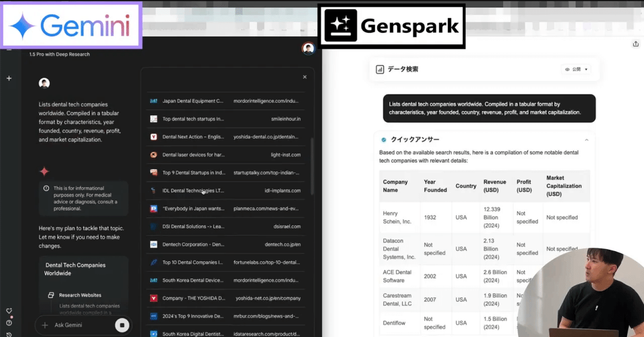Click the red Gemini sparkle beside the response
Image resolution: width=644 pixels, height=337 pixels.
pos(44,171)
